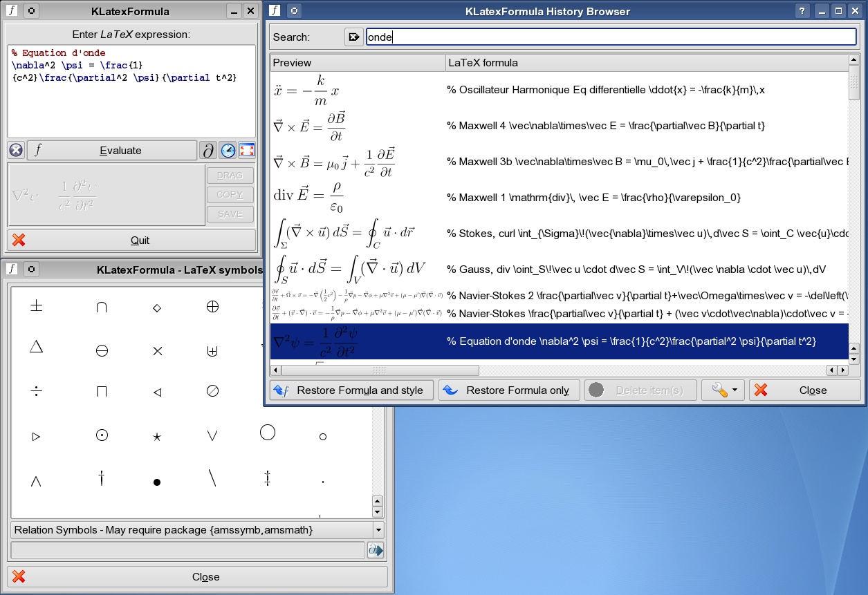Insert the star symbol
Screen dimensions: 868x595
pyautogui.click(x=157, y=437)
